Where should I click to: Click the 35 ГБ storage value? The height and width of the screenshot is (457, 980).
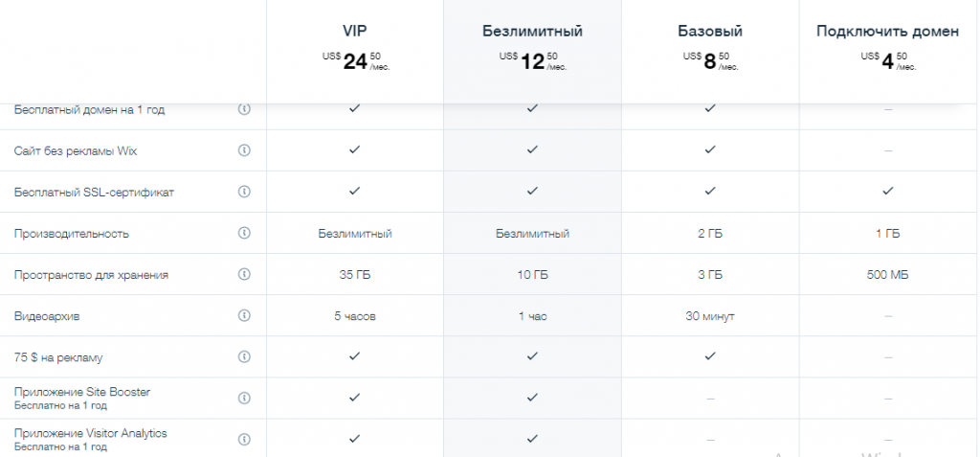pos(355,275)
